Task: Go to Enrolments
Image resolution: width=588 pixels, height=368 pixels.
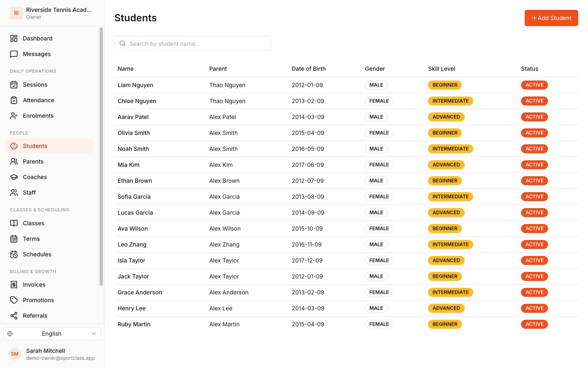Action: 49,116
